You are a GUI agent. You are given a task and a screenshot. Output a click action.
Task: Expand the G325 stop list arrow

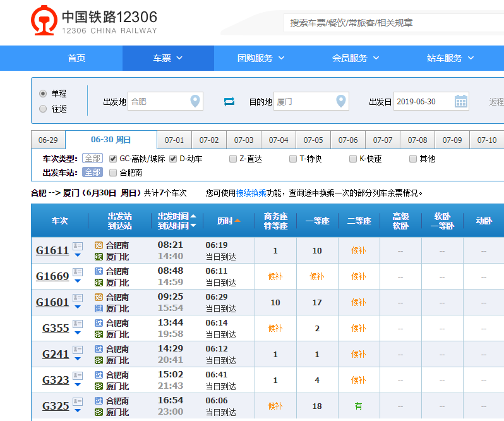pos(78,410)
